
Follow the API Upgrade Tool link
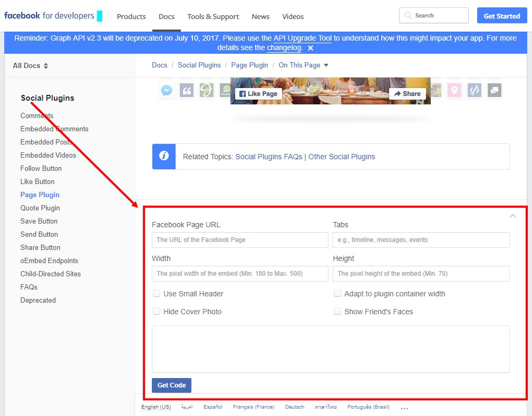click(x=302, y=38)
